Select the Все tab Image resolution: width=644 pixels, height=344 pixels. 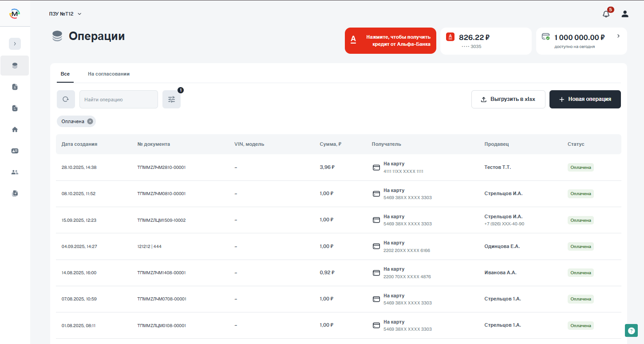(65, 74)
